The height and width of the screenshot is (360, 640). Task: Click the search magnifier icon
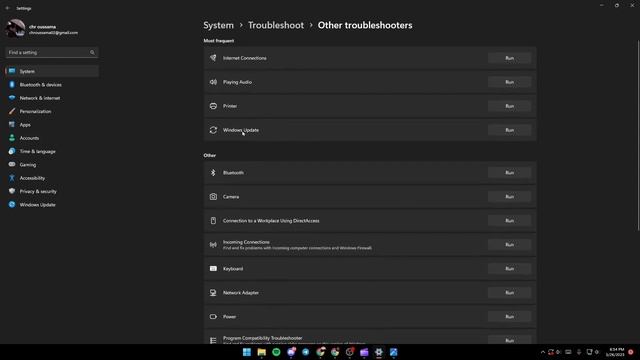coord(92,52)
